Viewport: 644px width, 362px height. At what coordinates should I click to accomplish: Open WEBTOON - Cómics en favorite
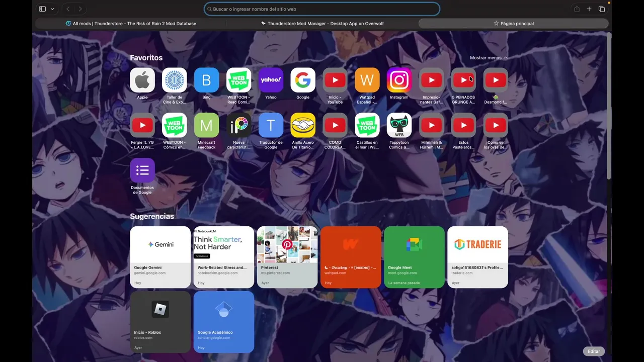[x=175, y=125]
